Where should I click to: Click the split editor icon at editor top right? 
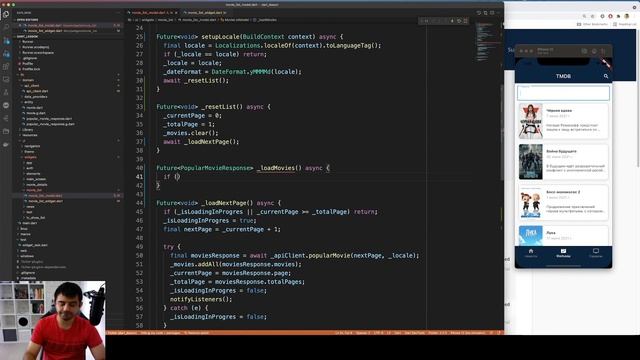tap(492, 13)
